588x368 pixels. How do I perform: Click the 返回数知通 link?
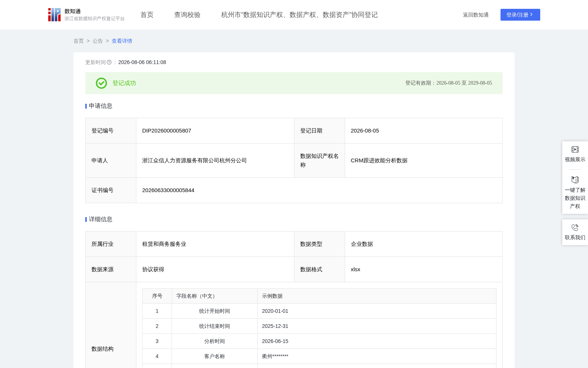click(476, 15)
